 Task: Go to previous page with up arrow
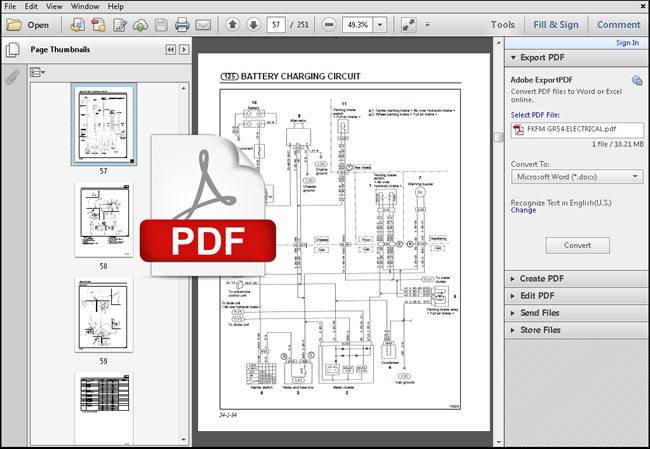click(233, 25)
